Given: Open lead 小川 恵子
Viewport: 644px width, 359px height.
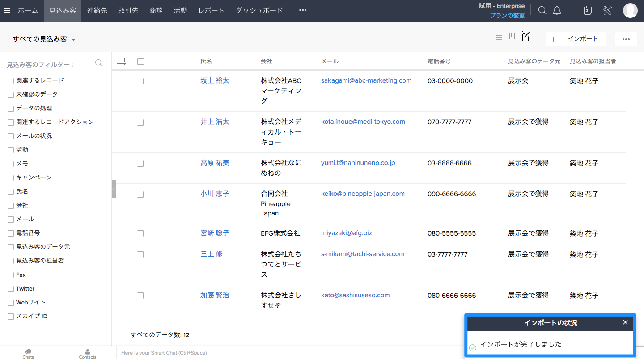Looking at the screenshot, I should pos(215,194).
